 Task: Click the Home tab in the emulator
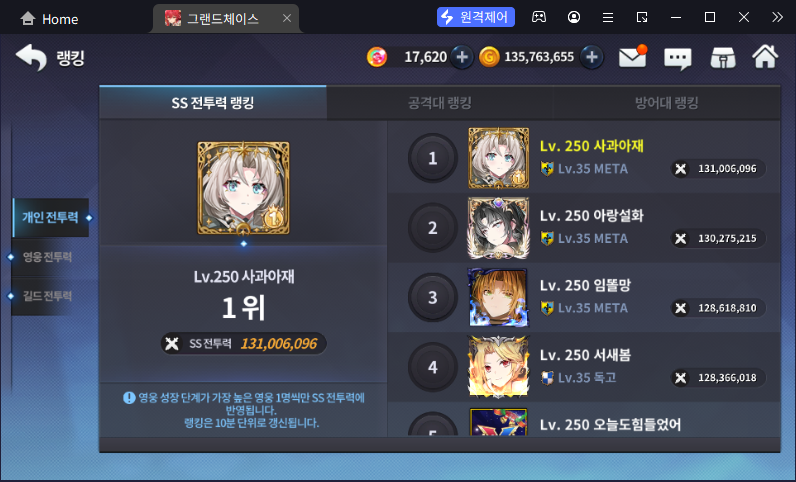[x=49, y=19]
